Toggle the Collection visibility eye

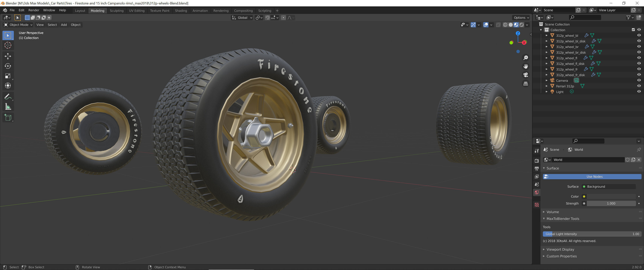[639, 30]
